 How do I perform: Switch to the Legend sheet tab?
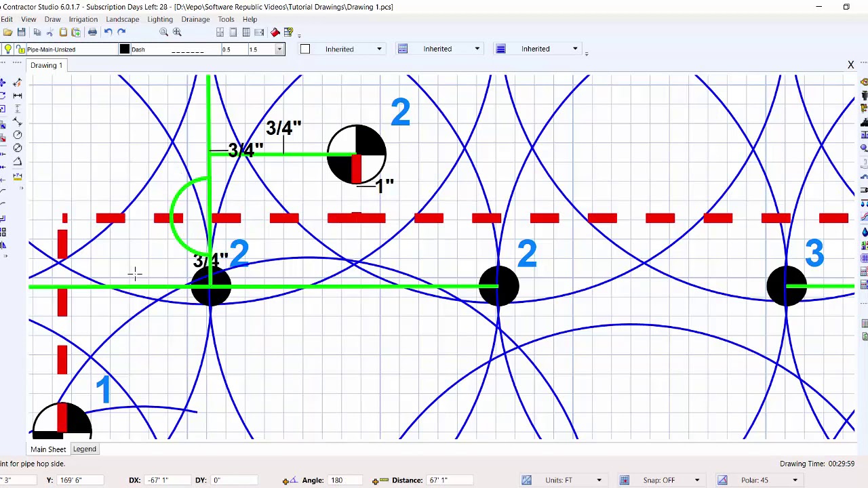click(85, 449)
